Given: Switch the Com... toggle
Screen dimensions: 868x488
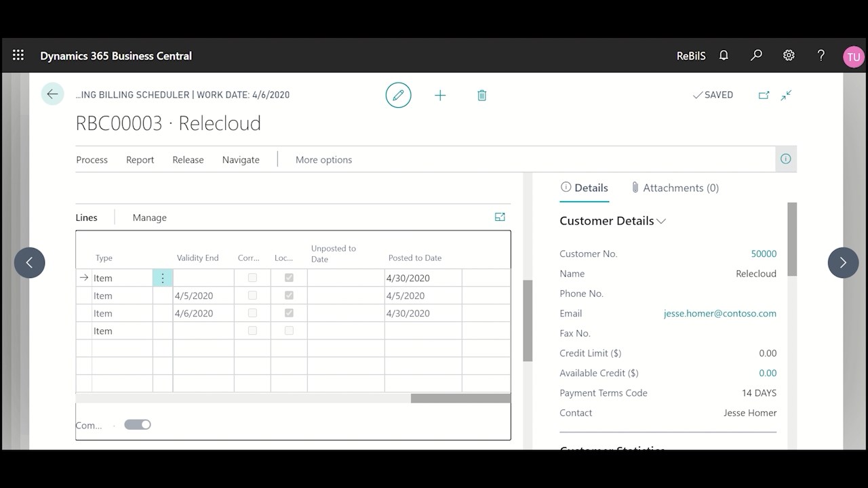Looking at the screenshot, I should click(137, 425).
